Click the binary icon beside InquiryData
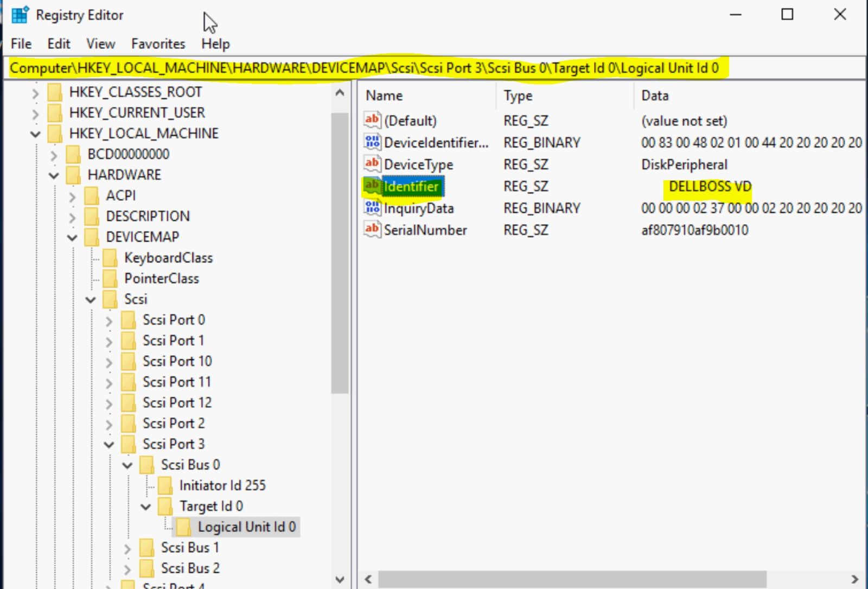 [372, 207]
